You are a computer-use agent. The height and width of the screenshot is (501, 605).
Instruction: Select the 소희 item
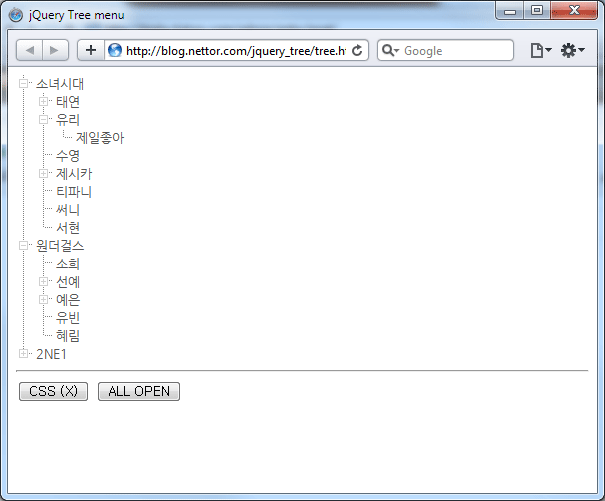pyautogui.click(x=68, y=264)
